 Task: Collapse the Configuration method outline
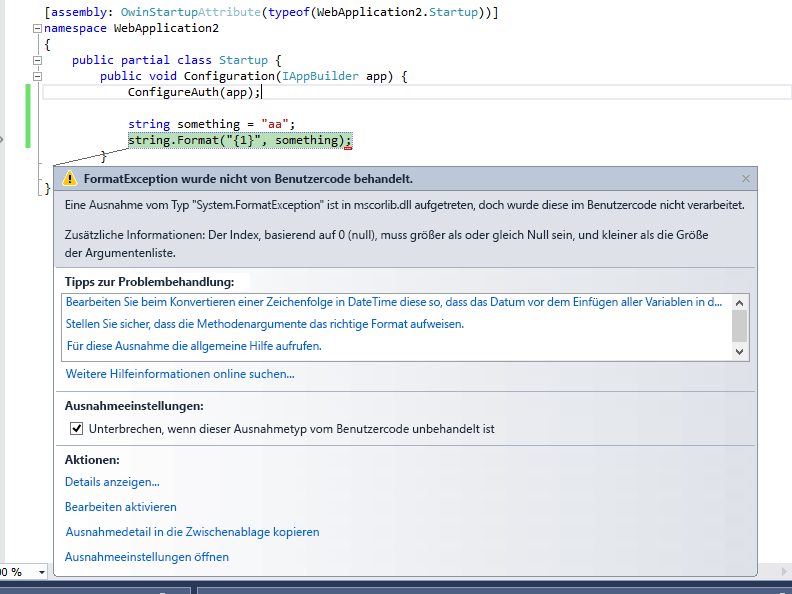click(37, 76)
